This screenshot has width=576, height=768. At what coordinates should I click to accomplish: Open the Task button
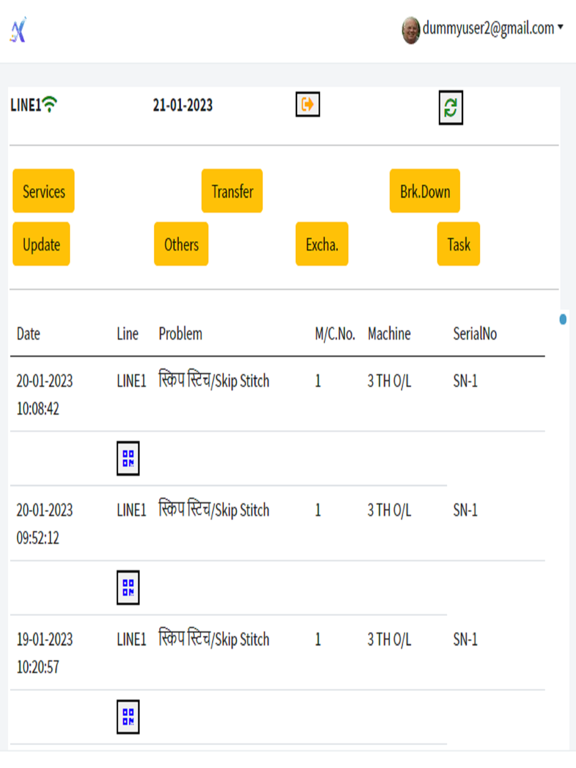pos(458,244)
